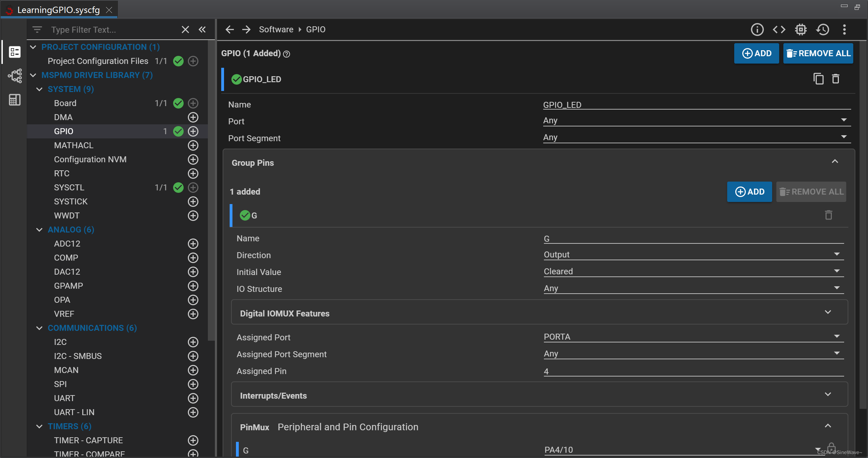868x458 pixels.
Task: Collapse the left sidebar double-arrow
Action: (x=202, y=30)
